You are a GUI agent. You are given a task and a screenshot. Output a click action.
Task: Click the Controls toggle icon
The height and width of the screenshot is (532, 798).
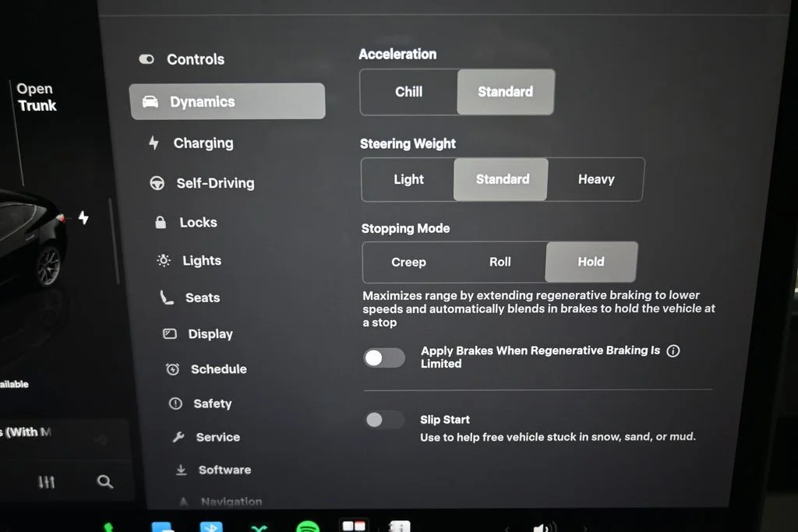coord(147,59)
